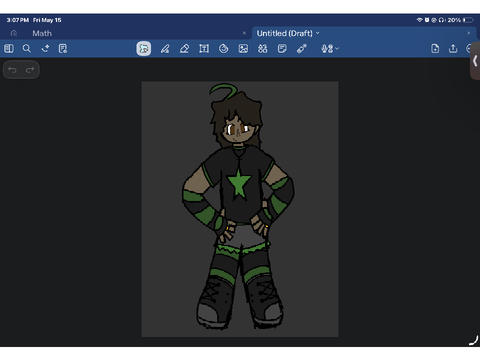
Task: Undo the last action
Action: pyautogui.click(x=12, y=70)
